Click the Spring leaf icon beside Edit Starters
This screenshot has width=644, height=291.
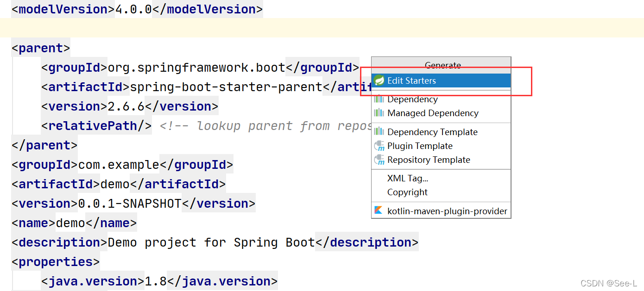coord(379,80)
